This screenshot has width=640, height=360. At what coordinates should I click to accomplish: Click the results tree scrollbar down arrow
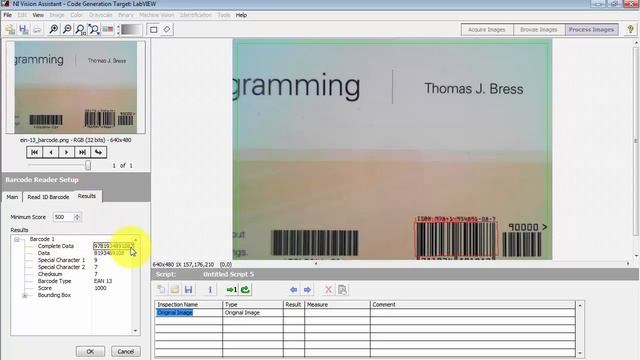(136, 331)
